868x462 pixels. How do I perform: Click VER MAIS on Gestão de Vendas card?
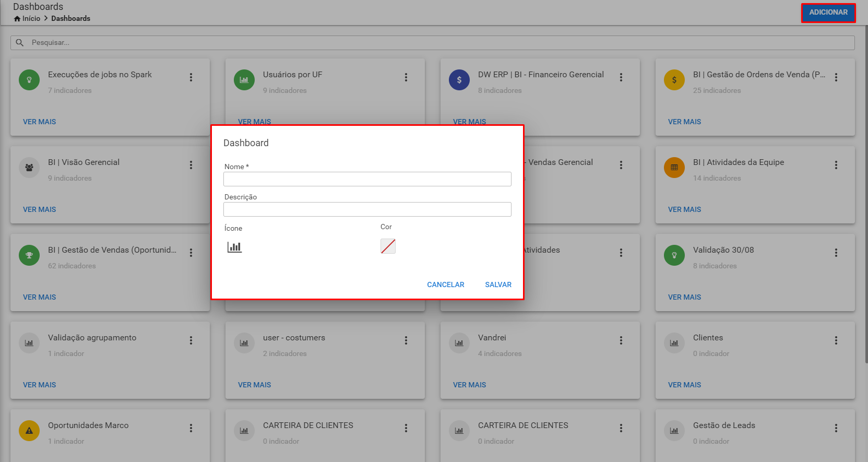click(x=40, y=297)
